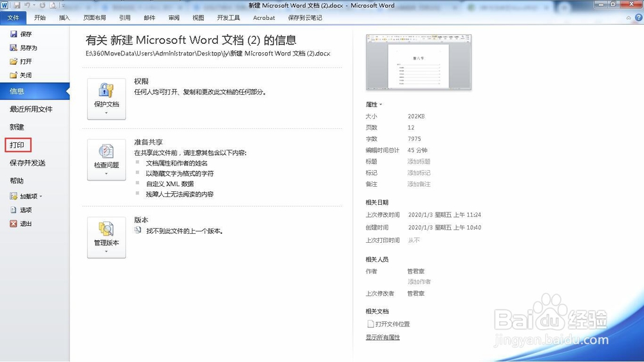Open the 保存并发送 tab
Viewport: 644px width, 362px height.
click(x=28, y=163)
